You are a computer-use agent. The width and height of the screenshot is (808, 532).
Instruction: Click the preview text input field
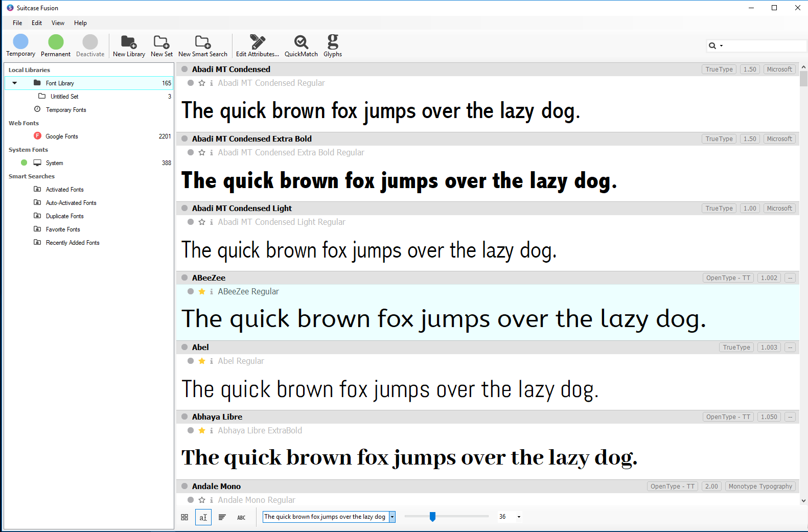click(x=326, y=517)
